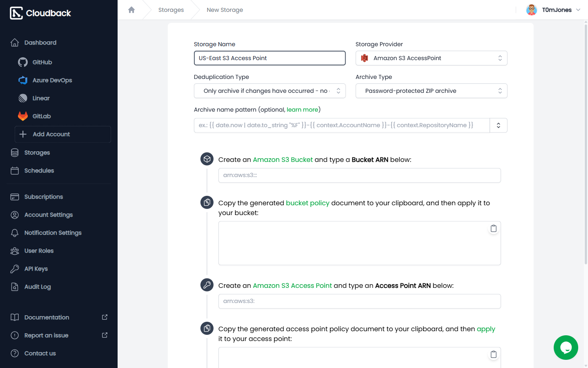Click the bucket policy link

coord(307,203)
